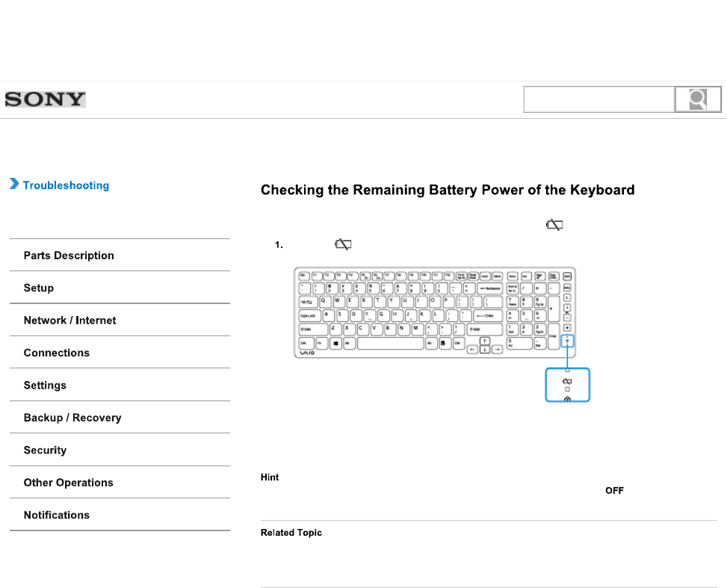Click the battery icon beside step 1
This screenshot has height=588, width=727.
click(x=344, y=244)
